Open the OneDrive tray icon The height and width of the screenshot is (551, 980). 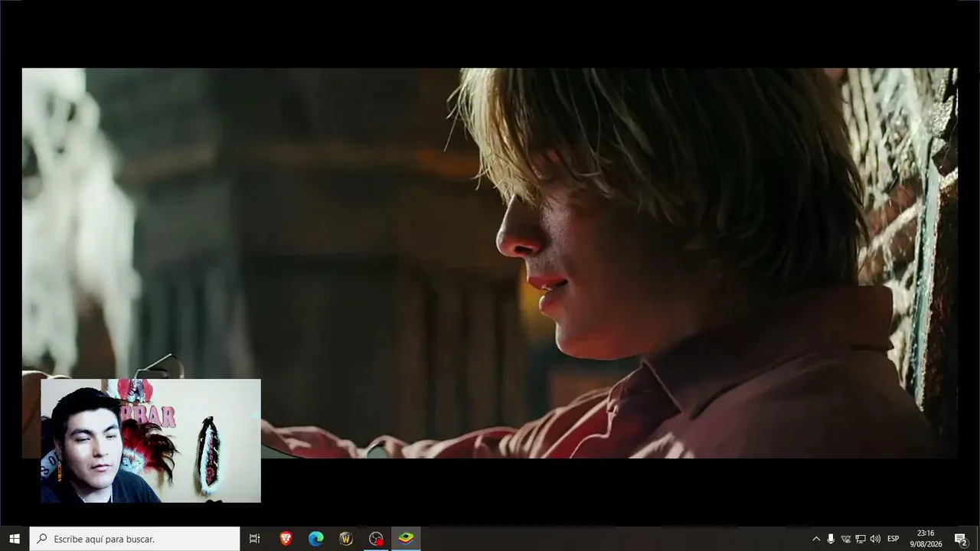pyautogui.click(x=846, y=539)
